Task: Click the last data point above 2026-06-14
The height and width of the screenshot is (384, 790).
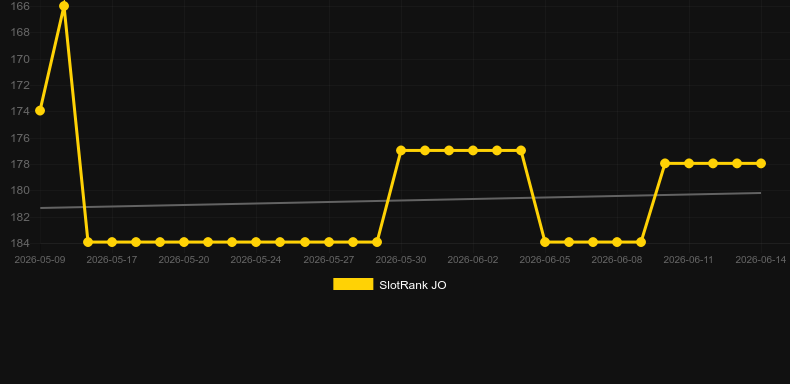Action: click(x=761, y=163)
